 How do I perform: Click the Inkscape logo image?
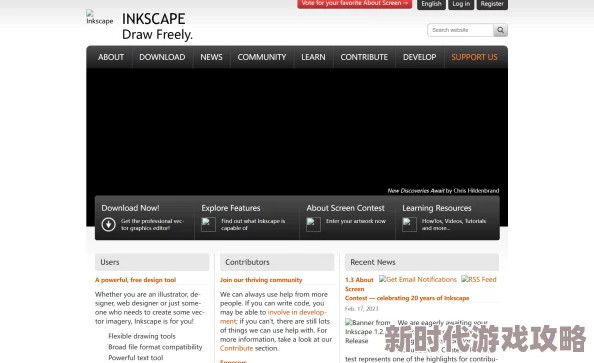click(x=99, y=17)
